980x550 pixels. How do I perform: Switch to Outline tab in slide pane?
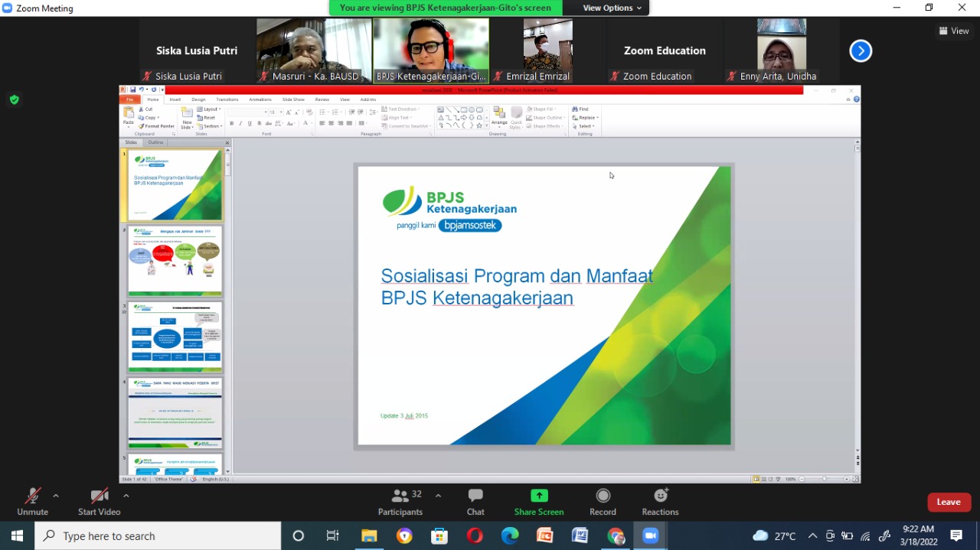(155, 142)
